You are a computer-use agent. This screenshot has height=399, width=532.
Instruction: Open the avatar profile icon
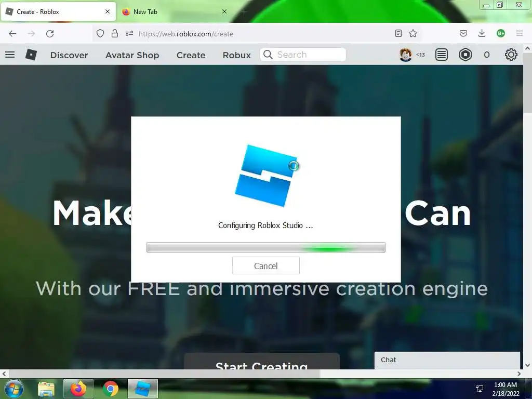[x=405, y=55]
